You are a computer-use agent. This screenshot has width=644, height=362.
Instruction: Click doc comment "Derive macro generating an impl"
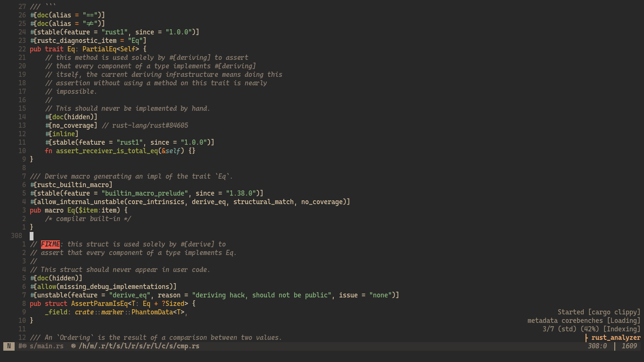tap(132, 176)
